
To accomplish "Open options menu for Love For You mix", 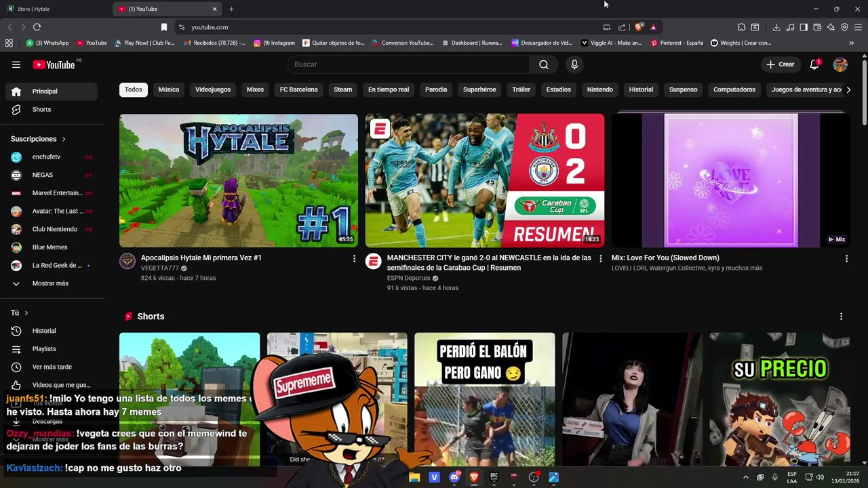I will pyautogui.click(x=846, y=258).
